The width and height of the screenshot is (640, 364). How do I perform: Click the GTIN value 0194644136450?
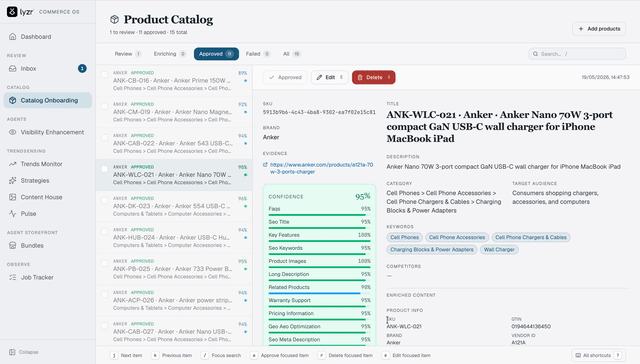[x=531, y=326]
